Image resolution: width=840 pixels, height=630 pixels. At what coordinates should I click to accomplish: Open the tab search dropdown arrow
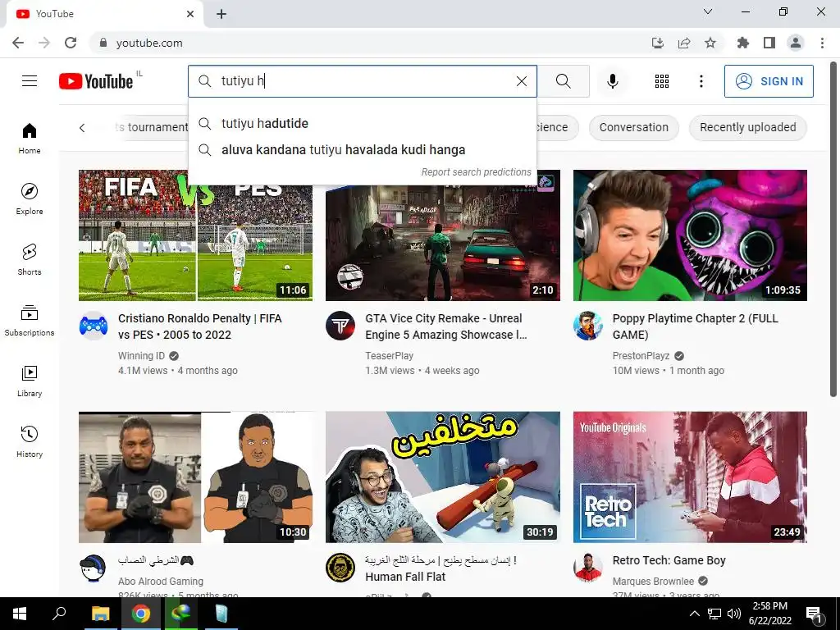tap(708, 11)
